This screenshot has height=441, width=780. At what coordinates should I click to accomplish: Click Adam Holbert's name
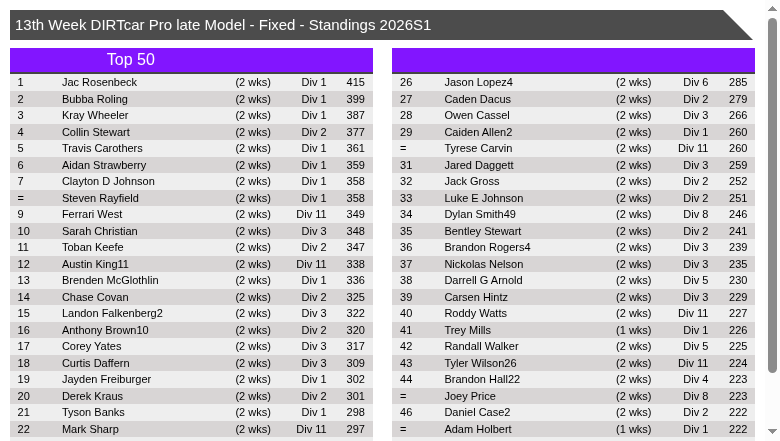coord(478,429)
